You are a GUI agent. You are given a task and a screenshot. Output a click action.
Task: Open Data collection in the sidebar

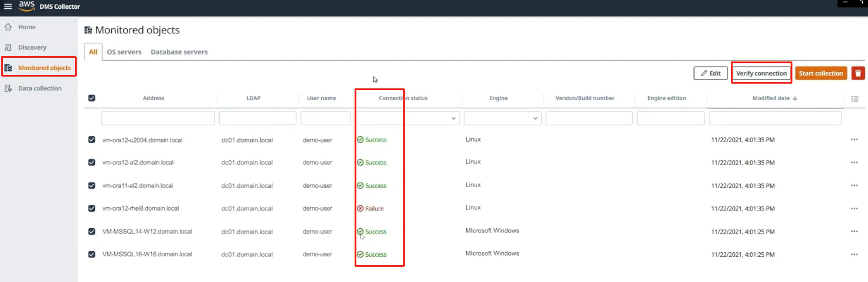tap(40, 88)
